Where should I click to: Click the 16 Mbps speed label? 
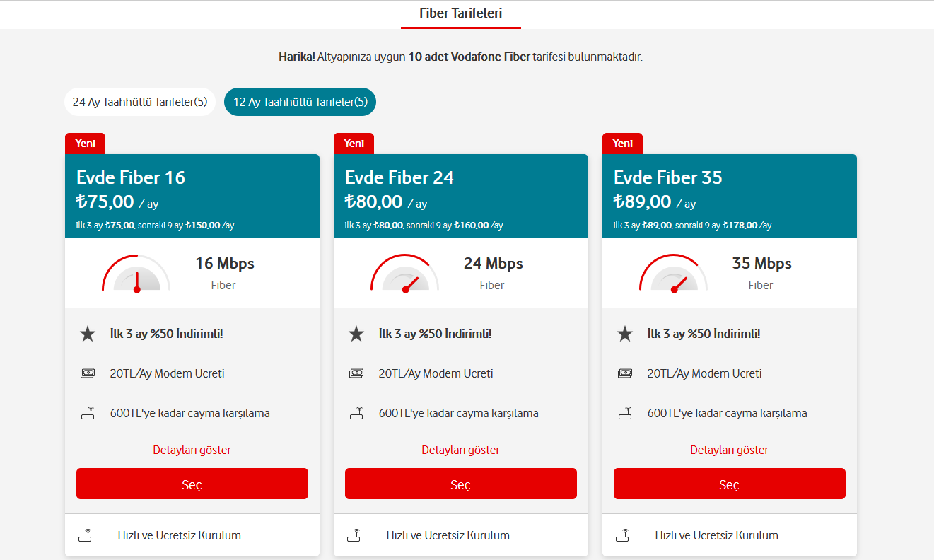click(x=225, y=264)
